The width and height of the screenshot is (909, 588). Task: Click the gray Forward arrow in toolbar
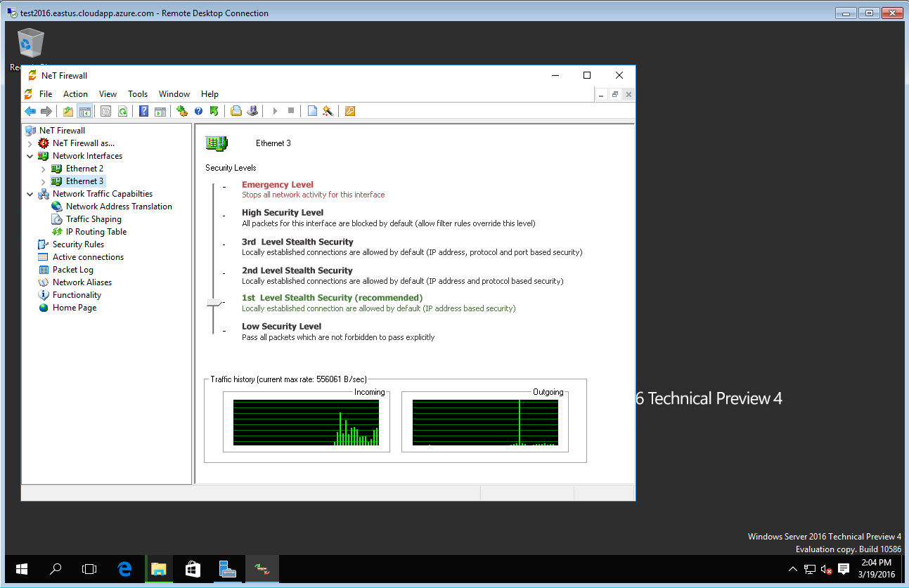(46, 111)
